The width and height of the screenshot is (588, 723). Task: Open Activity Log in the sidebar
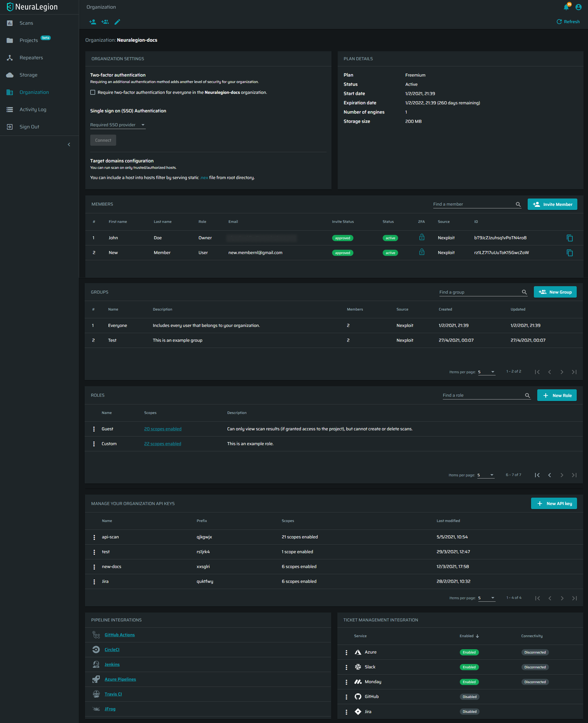pyautogui.click(x=33, y=109)
